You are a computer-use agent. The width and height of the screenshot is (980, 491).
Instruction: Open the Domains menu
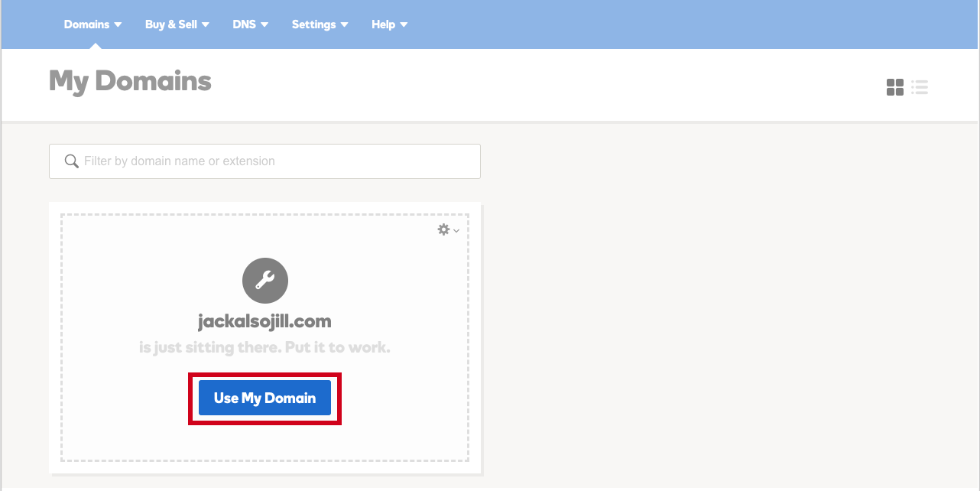pyautogui.click(x=93, y=24)
